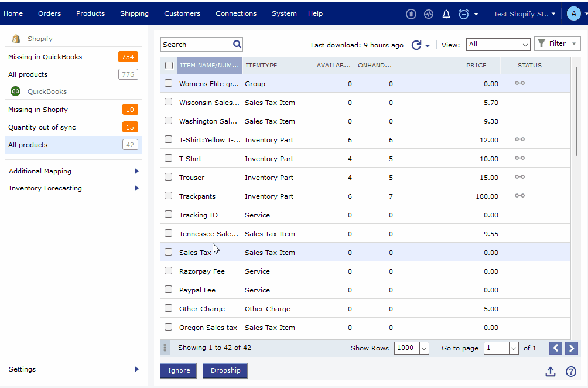Click the Dropship button

click(x=225, y=370)
